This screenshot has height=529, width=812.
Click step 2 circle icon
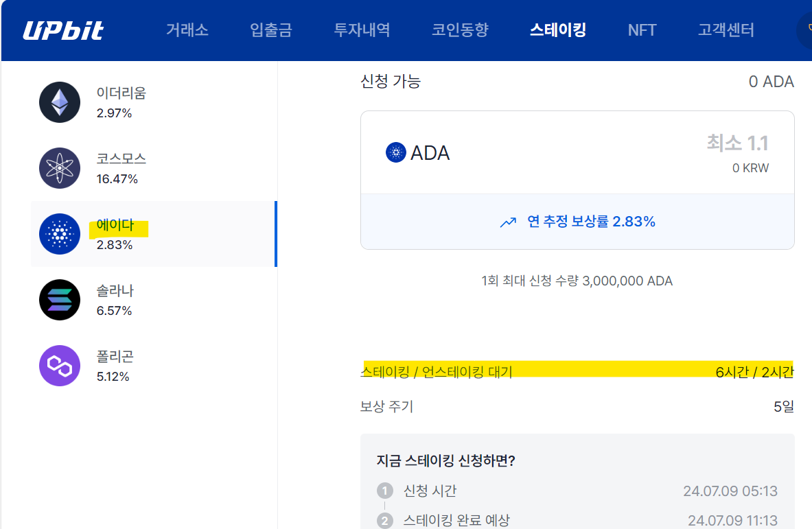[385, 520]
